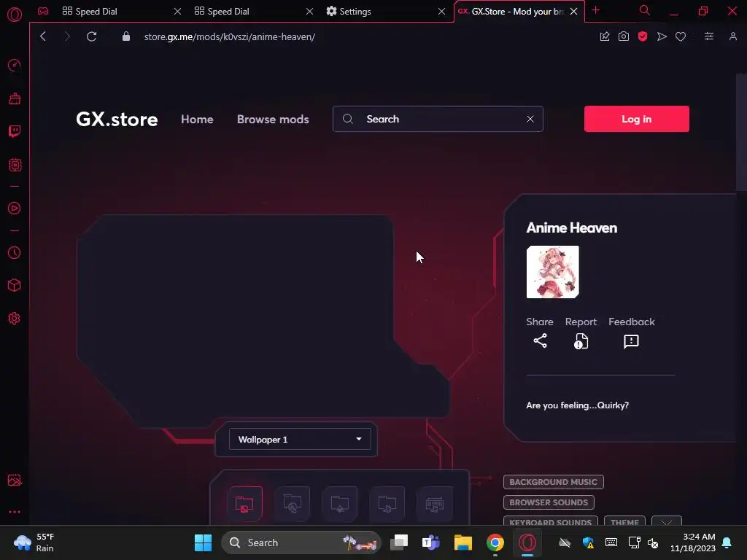Select the keyboard sounds preview icon
This screenshot has width=747, height=560.
tap(435, 503)
